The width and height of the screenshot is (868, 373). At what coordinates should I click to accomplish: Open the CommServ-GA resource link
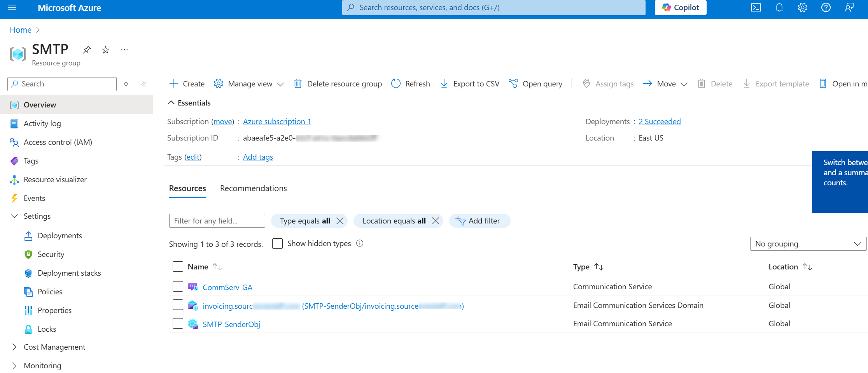click(227, 287)
